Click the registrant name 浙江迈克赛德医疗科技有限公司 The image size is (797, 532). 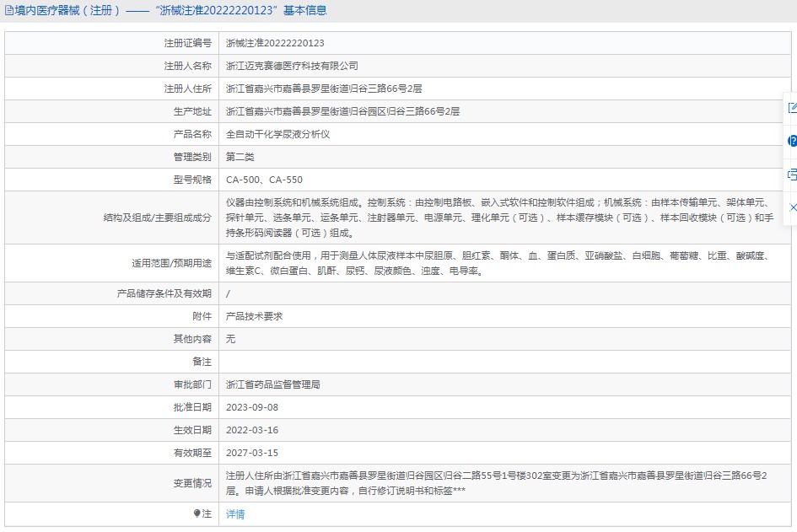point(292,66)
